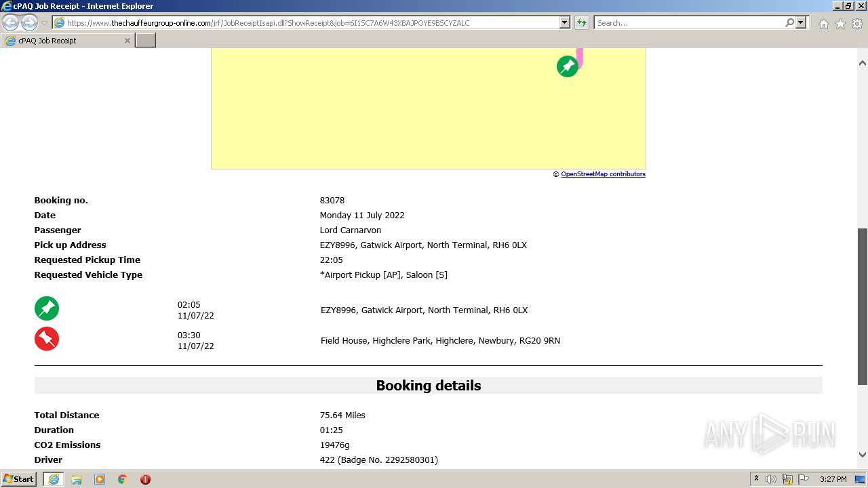Click the vertical scrollbar thumb

863,306
